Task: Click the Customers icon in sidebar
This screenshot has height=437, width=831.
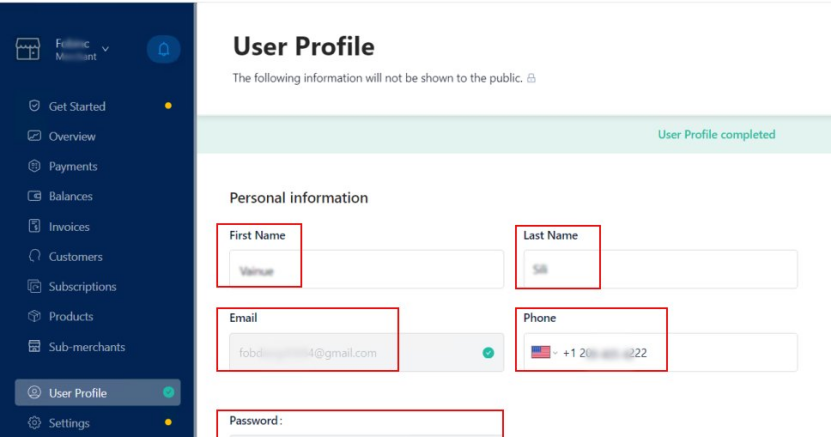Action: pos(34,256)
